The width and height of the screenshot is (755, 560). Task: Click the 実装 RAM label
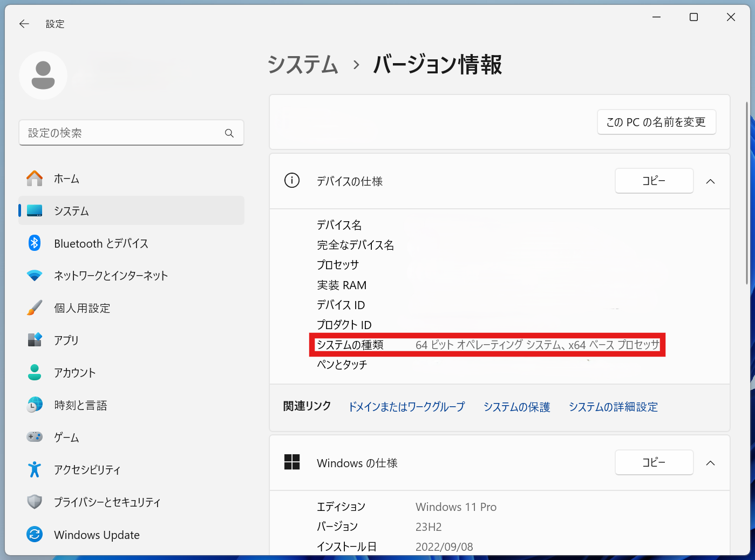pyautogui.click(x=342, y=285)
